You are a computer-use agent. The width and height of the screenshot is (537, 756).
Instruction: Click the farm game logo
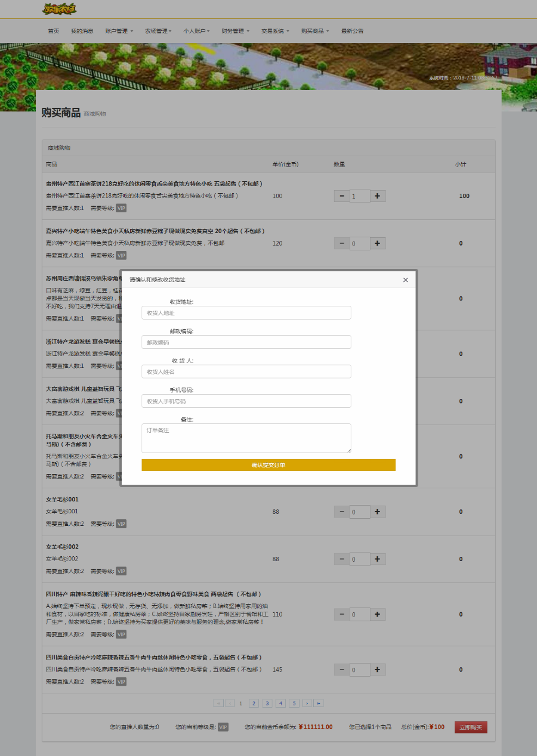point(60,9)
